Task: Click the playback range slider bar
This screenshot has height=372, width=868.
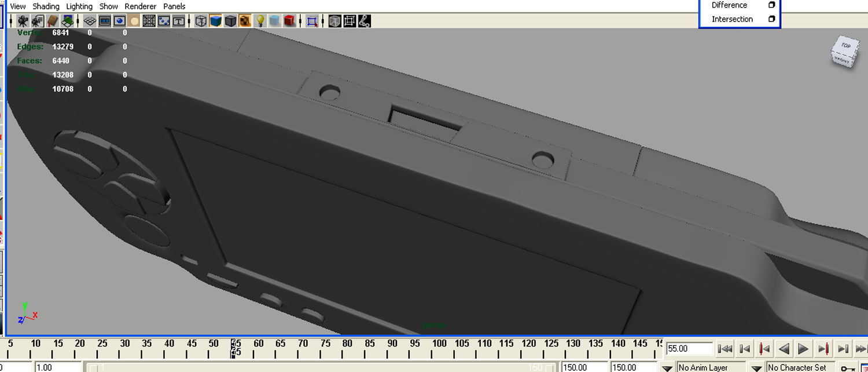Action: point(322,367)
